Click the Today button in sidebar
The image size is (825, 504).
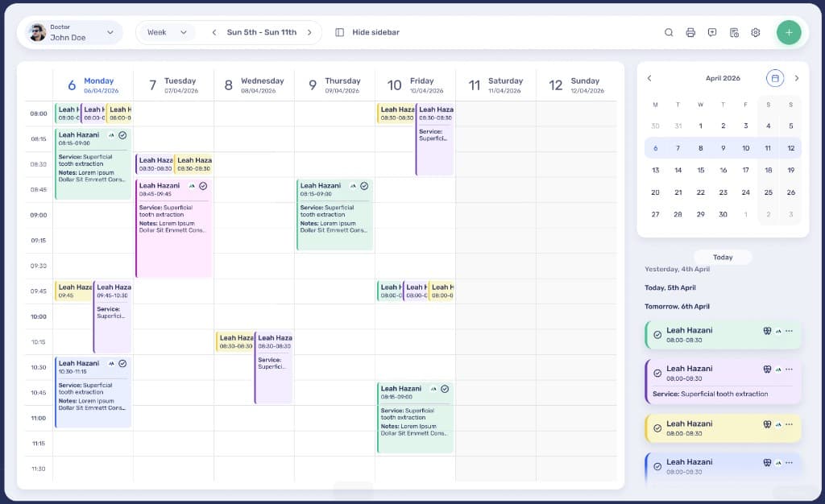click(723, 257)
